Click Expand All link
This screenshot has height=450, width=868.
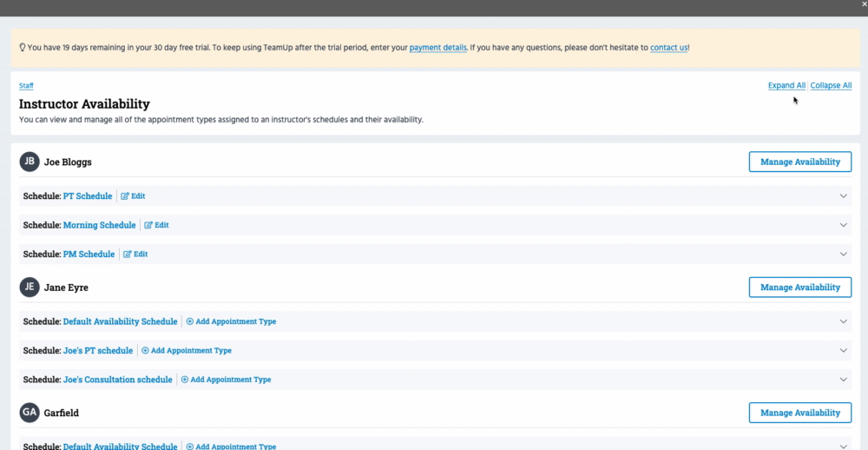coord(786,85)
